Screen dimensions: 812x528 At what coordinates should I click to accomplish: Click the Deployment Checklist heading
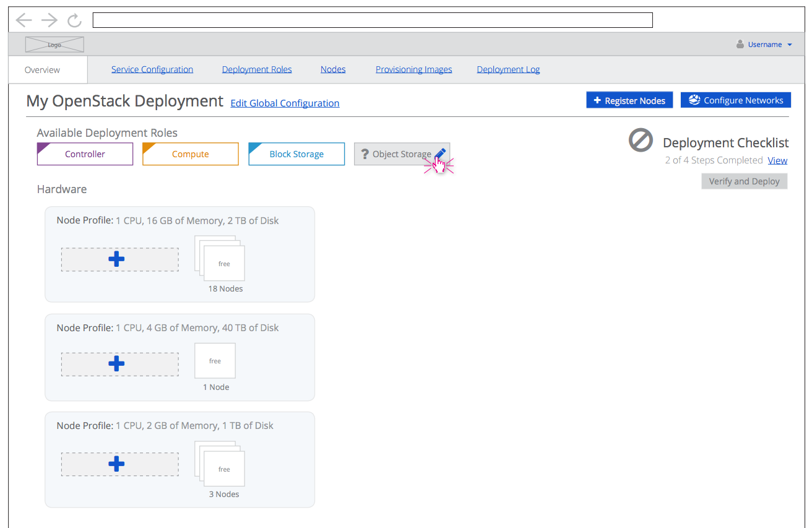(725, 143)
